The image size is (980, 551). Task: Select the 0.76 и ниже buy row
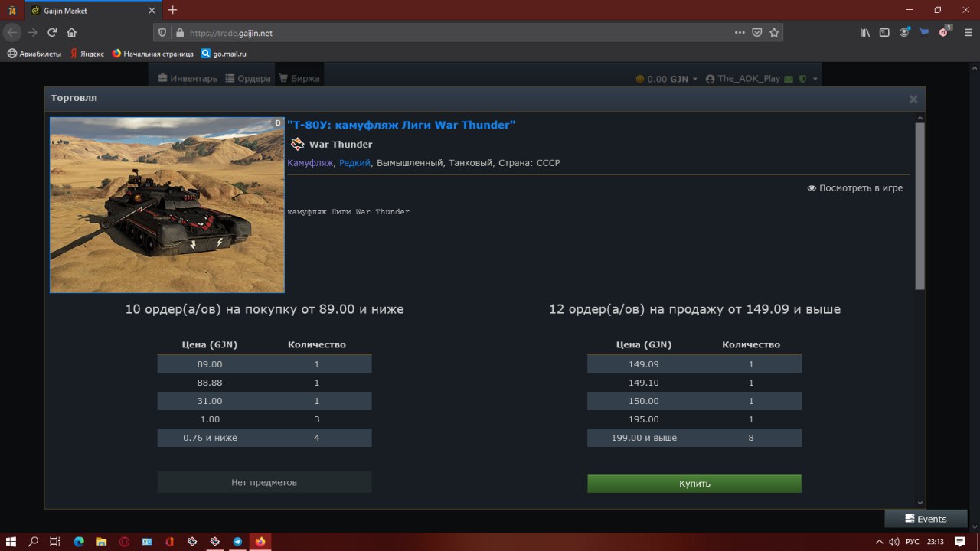pyautogui.click(x=264, y=438)
